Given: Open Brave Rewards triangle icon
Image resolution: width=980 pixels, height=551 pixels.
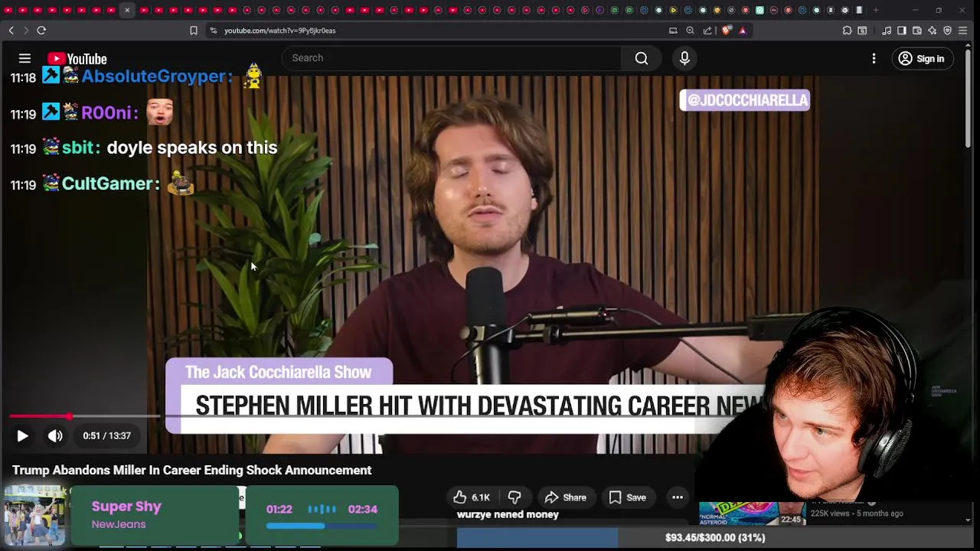Looking at the screenshot, I should coord(743,31).
